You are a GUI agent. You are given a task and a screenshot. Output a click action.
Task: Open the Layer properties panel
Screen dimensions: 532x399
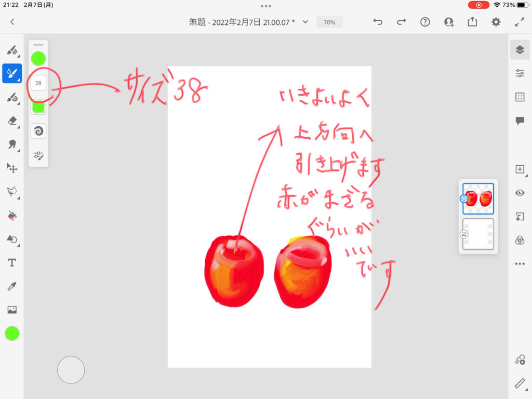coord(520,73)
